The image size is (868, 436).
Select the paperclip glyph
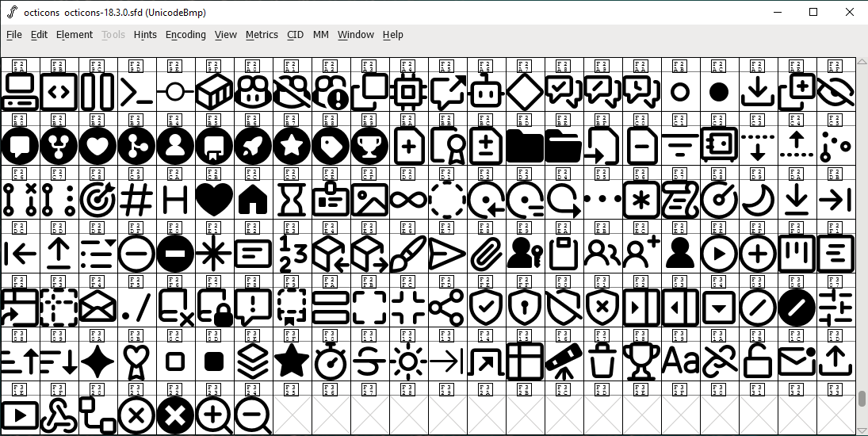pyautogui.click(x=486, y=254)
